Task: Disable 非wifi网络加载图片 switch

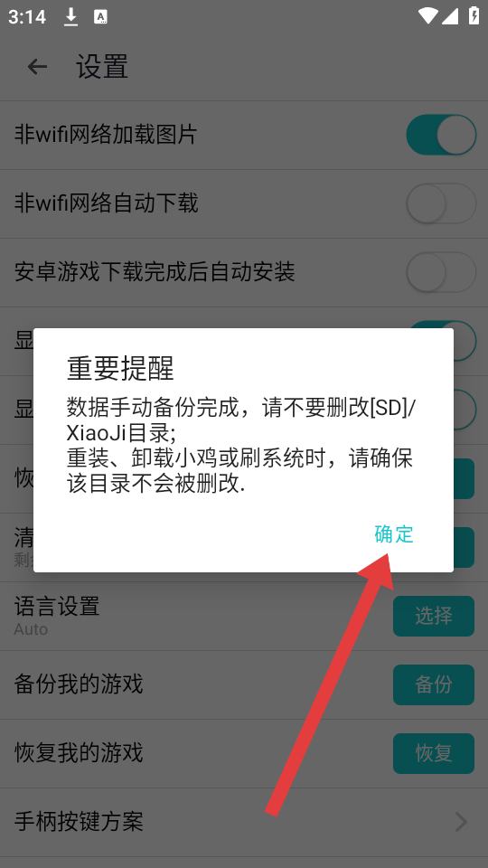Action: click(441, 135)
